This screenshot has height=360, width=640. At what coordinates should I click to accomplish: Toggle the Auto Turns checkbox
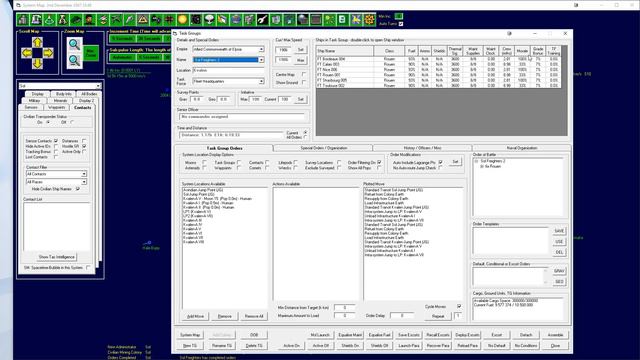click(401, 24)
